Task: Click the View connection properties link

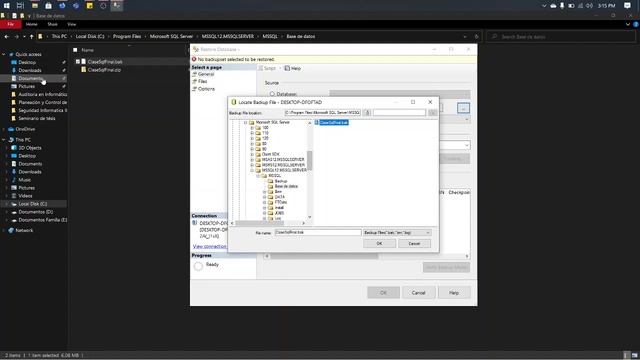Action: coord(209,247)
